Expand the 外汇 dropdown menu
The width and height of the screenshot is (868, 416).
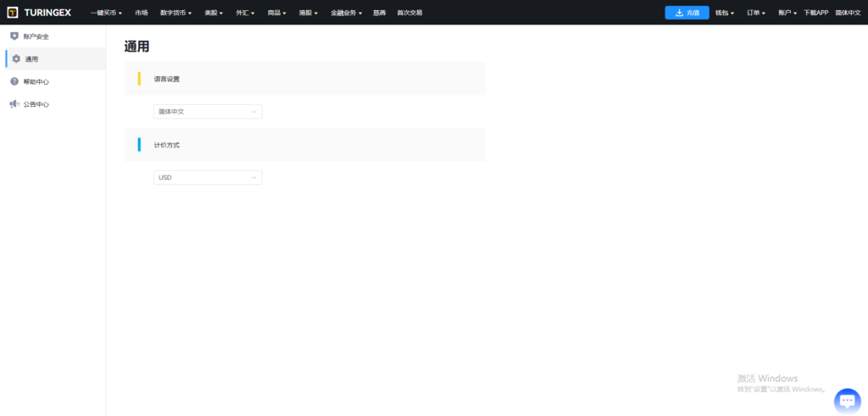[x=245, y=13]
